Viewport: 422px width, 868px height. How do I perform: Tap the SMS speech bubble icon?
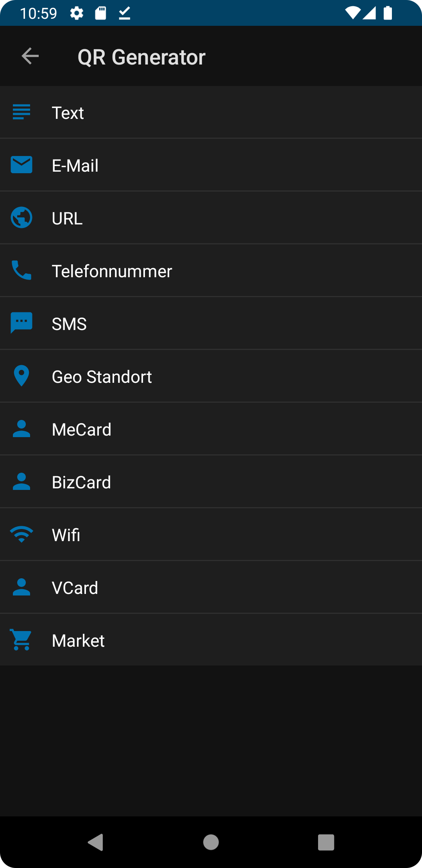click(21, 323)
